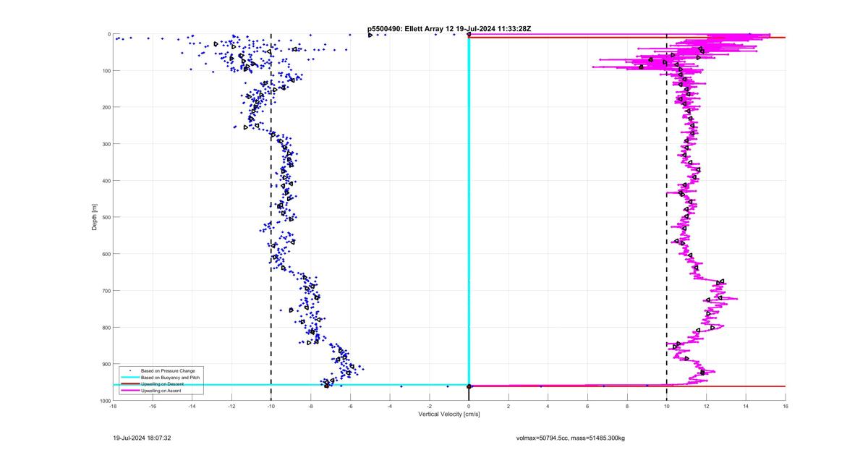The height and width of the screenshot is (450, 868).
Task: Click the x-axis tick label '16'
Action: [x=786, y=406]
